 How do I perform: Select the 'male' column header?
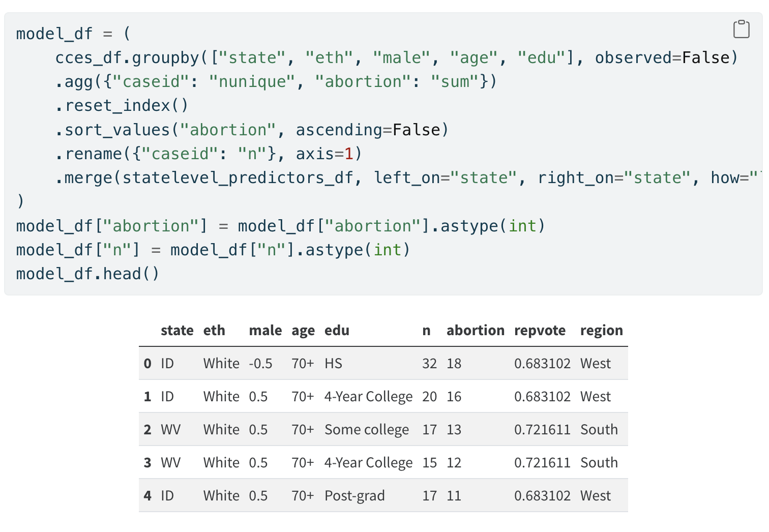pos(265,331)
